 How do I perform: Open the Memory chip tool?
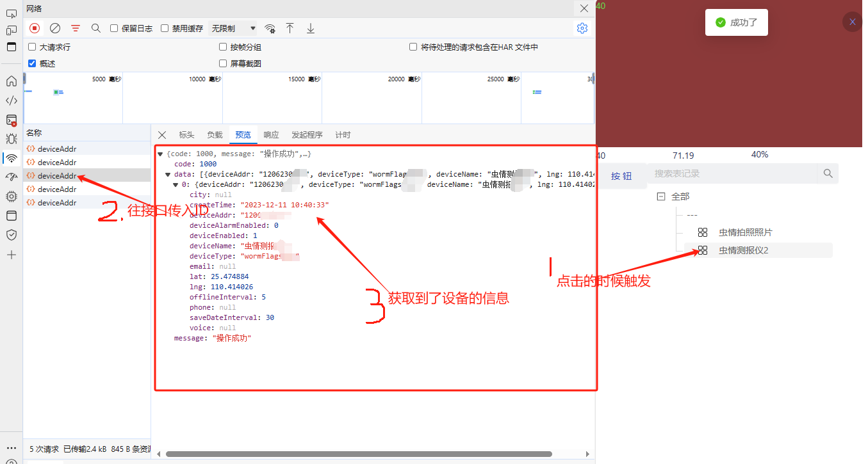coord(11,196)
